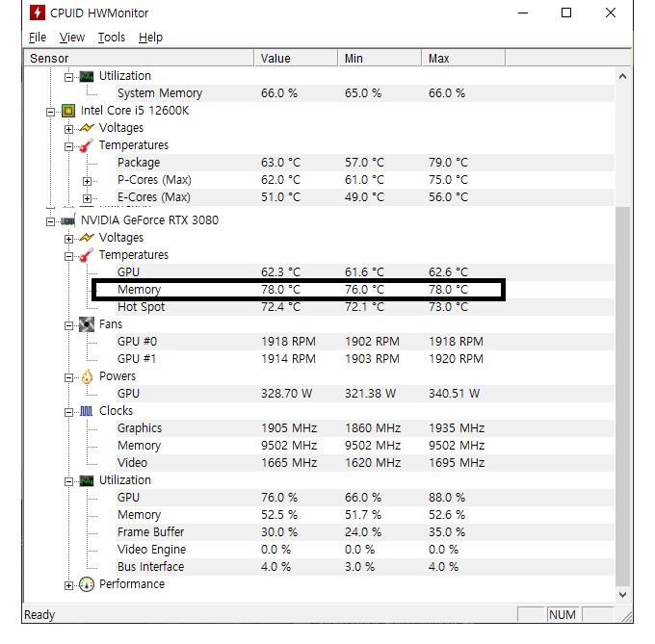The width and height of the screenshot is (655, 644).
Task: Click the NVIDIA Temperatures thermometer icon
Action: pos(87,255)
